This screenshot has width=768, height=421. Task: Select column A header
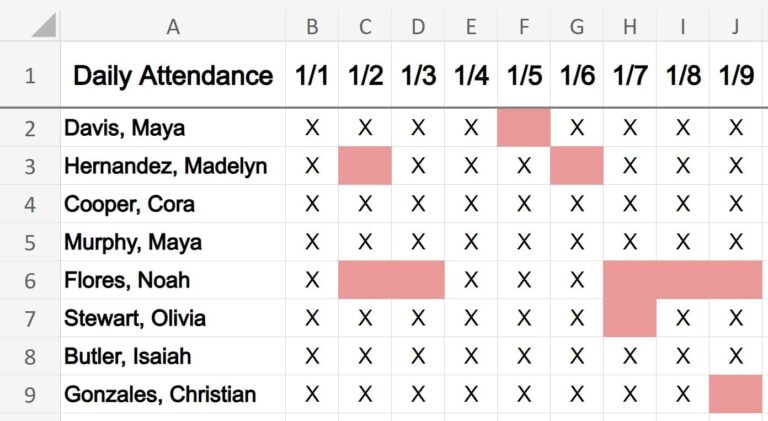[x=173, y=26]
